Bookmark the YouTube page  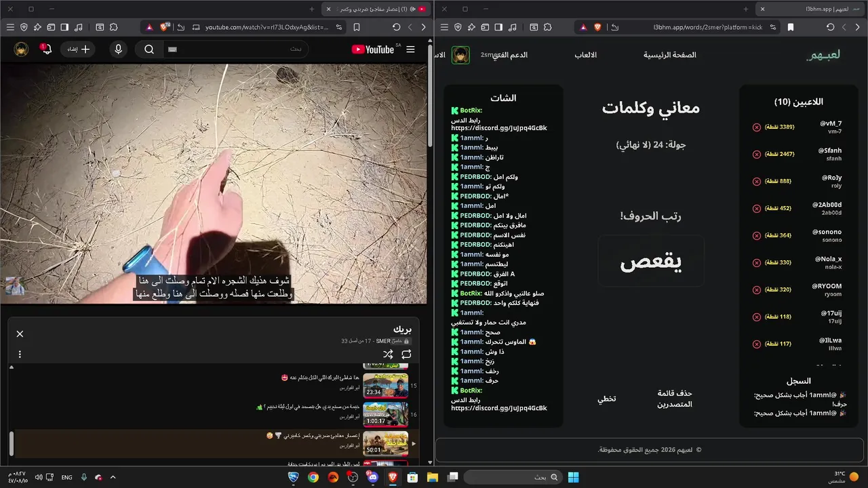pos(357,27)
